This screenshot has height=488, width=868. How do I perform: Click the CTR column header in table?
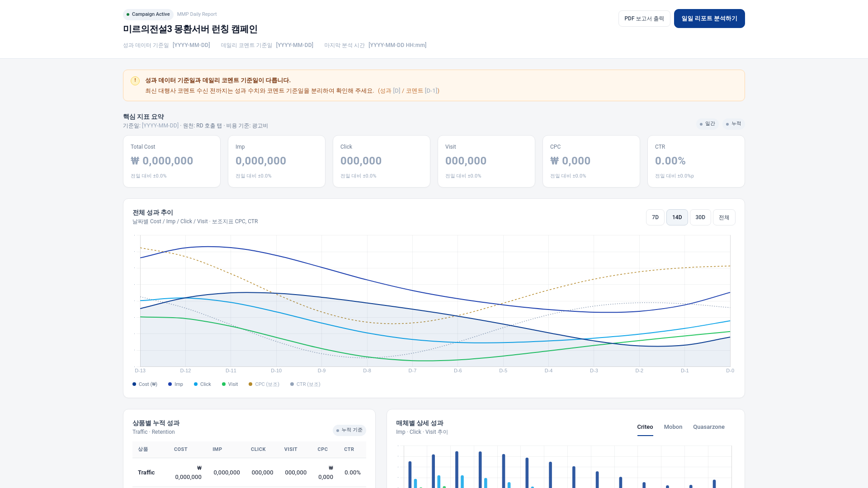click(x=349, y=450)
